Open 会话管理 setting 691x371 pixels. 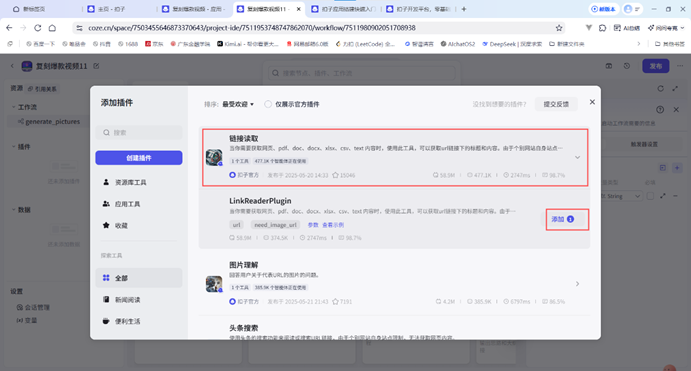[x=33, y=308]
